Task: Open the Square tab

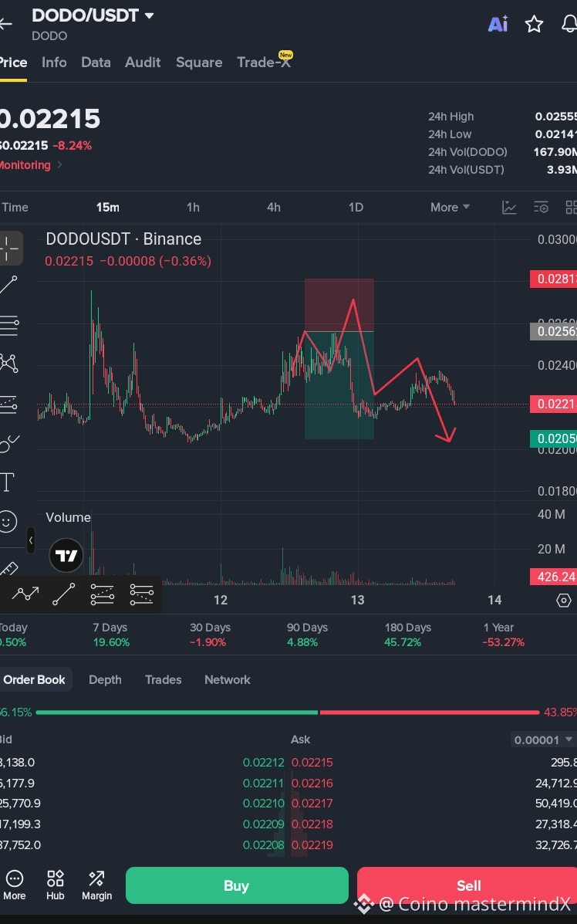Action: tap(199, 63)
